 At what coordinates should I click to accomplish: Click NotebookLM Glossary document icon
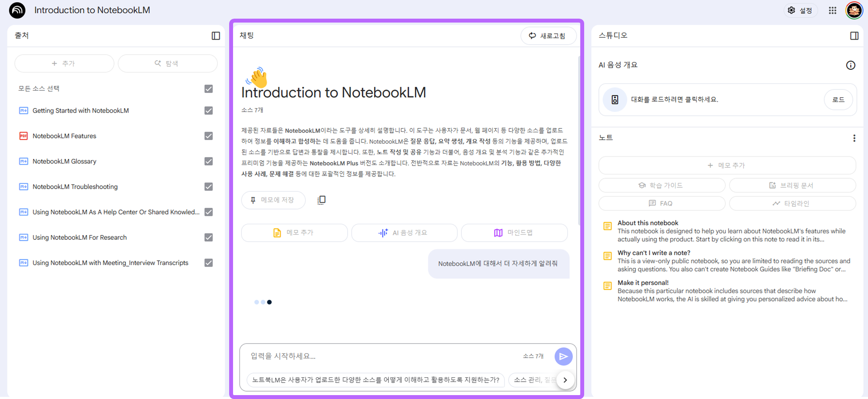pos(23,161)
